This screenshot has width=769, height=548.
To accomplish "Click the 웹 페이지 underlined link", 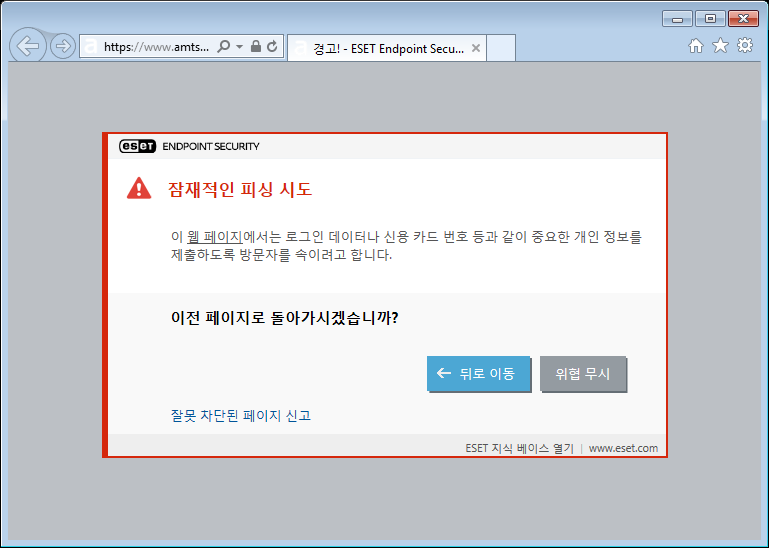I will click(x=214, y=237).
